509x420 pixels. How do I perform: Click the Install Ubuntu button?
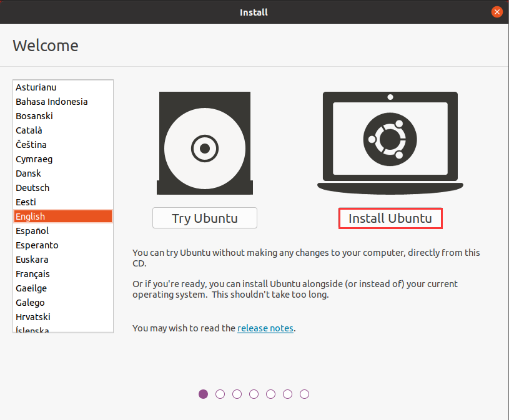pyautogui.click(x=390, y=218)
